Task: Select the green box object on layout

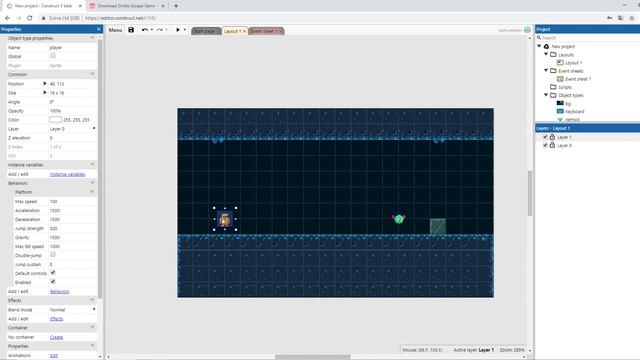Action: (x=438, y=227)
